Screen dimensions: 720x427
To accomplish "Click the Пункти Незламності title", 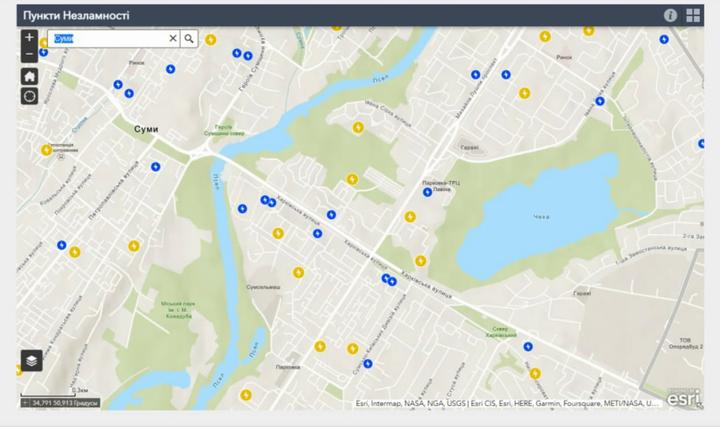I will pyautogui.click(x=76, y=16).
